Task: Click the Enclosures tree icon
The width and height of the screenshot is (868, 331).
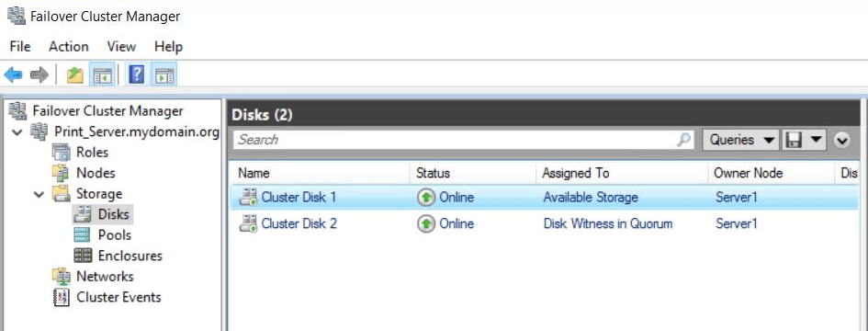Action: [83, 256]
